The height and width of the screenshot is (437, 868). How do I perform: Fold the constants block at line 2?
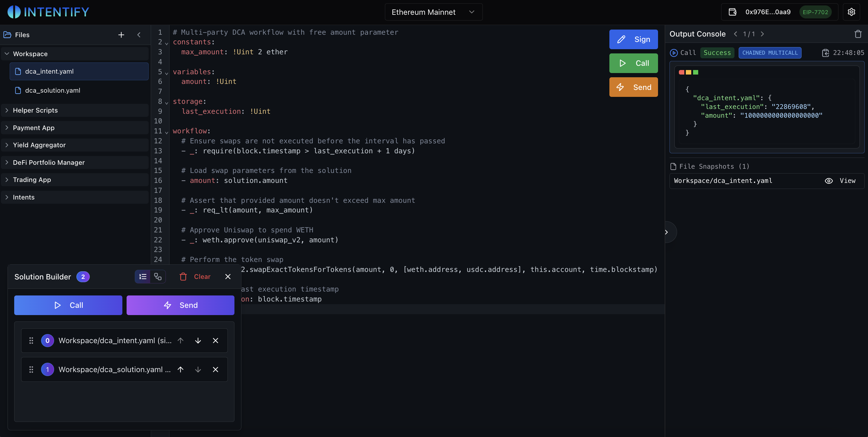[166, 43]
